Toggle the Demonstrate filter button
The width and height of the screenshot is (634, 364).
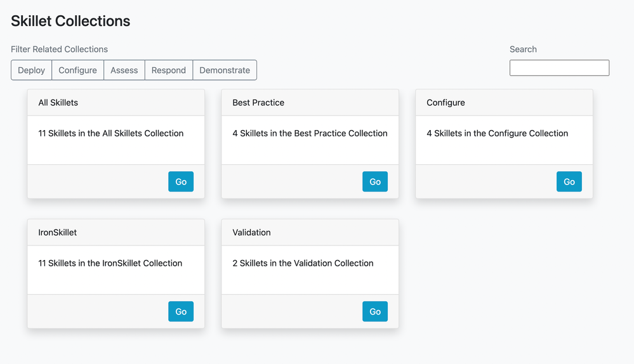(x=225, y=70)
